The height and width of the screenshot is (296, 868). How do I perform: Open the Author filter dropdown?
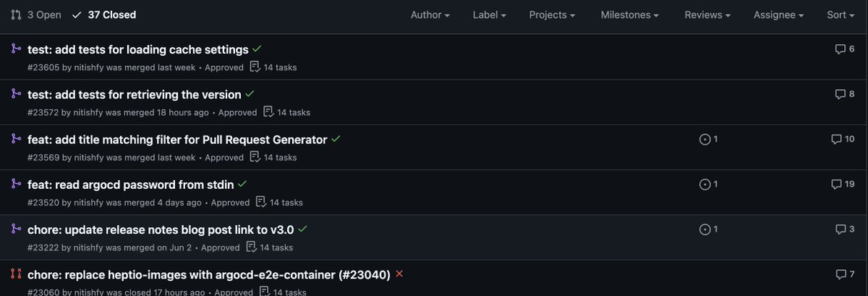pos(430,14)
